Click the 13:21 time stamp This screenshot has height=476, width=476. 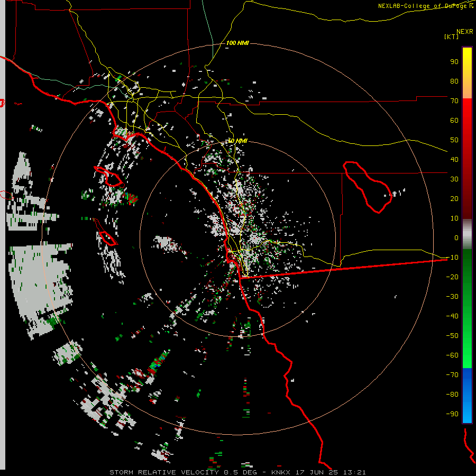coord(354,472)
